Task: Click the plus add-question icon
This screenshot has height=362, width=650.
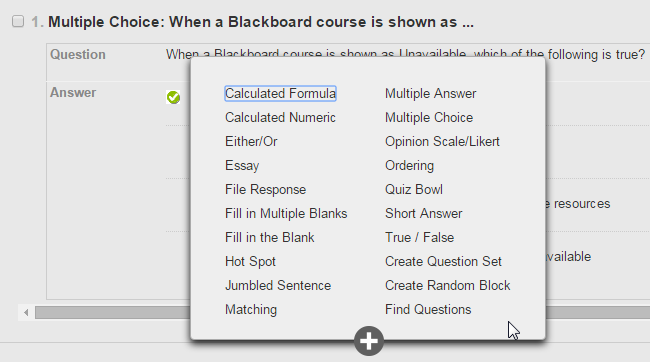Action: [x=369, y=341]
